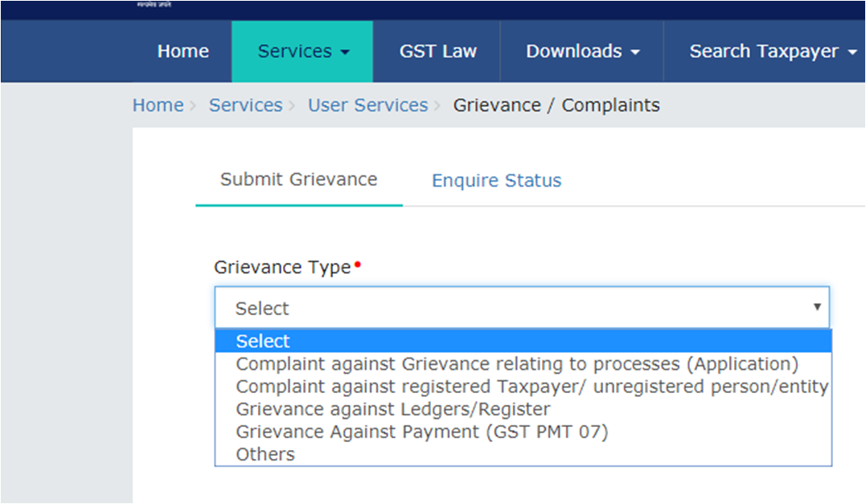866x504 pixels.
Task: Switch to the Submit Grievance tab
Action: tap(298, 179)
